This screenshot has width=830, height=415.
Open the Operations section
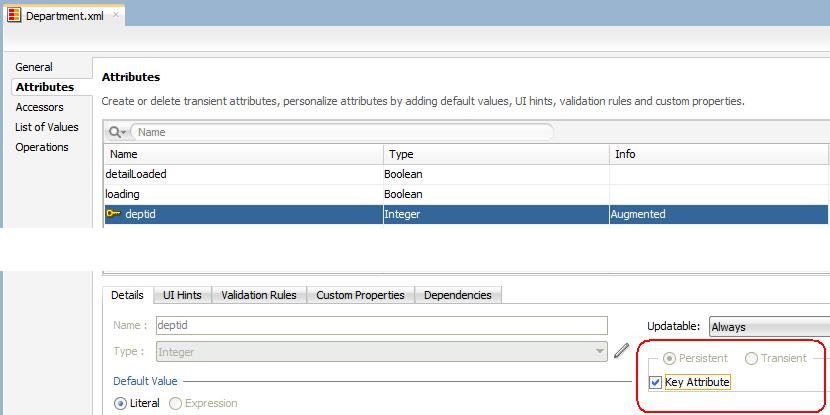click(42, 147)
